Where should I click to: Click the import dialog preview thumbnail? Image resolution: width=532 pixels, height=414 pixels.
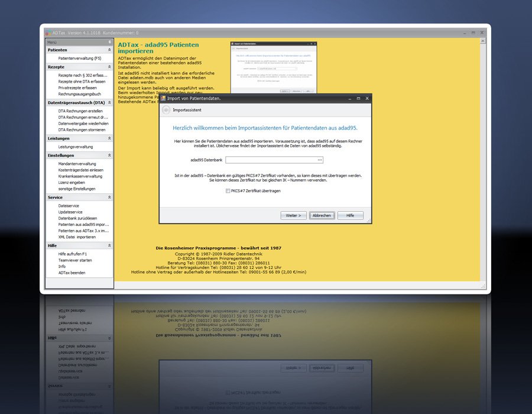[274, 67]
